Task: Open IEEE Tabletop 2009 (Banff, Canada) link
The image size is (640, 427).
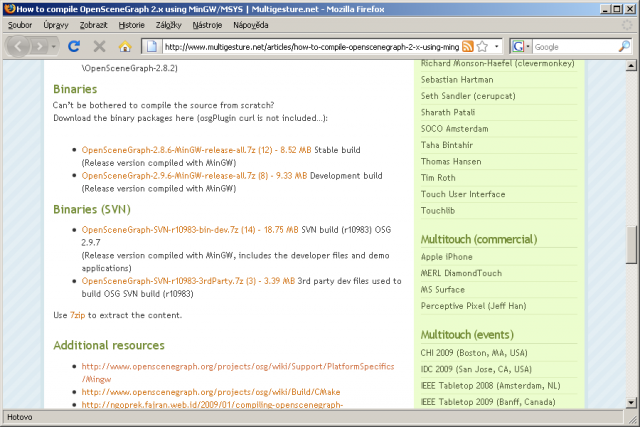Action: tap(488, 402)
